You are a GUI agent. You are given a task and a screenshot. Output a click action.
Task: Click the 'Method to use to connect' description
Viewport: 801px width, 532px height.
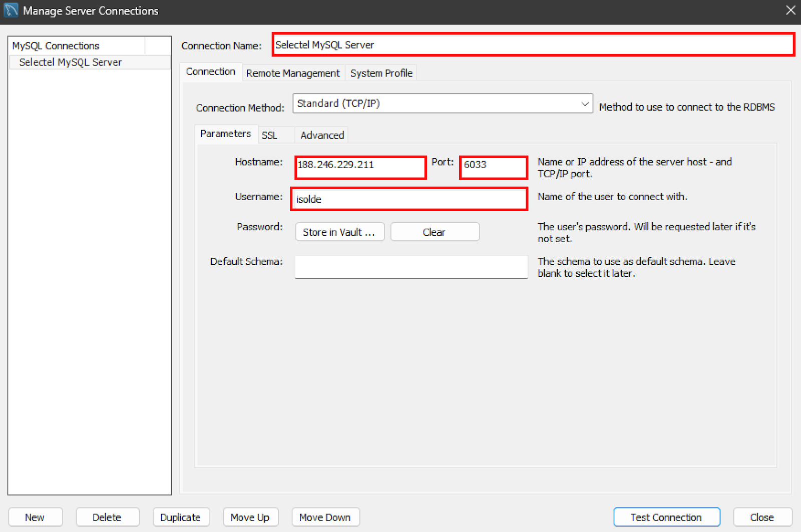click(687, 107)
